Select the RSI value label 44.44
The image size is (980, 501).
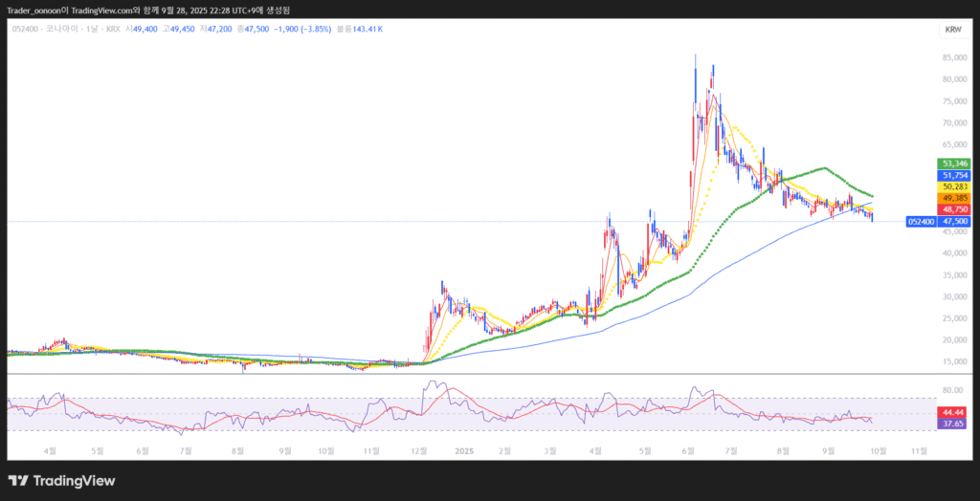point(953,412)
